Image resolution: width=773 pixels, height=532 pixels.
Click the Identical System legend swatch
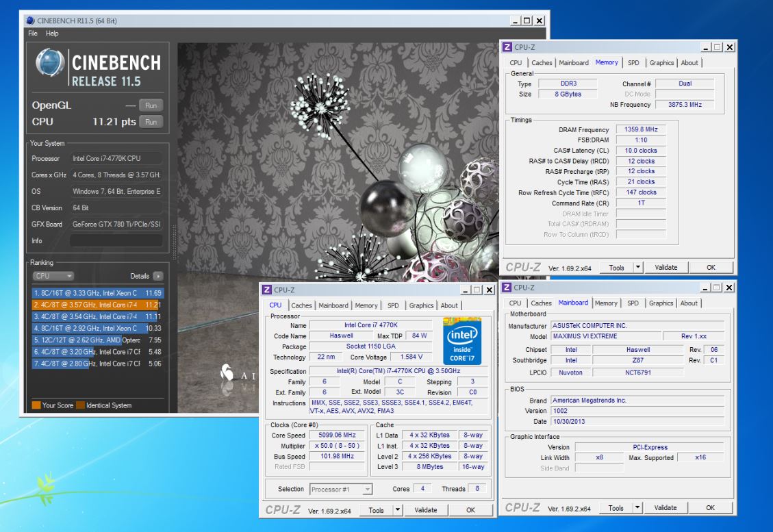pos(80,405)
